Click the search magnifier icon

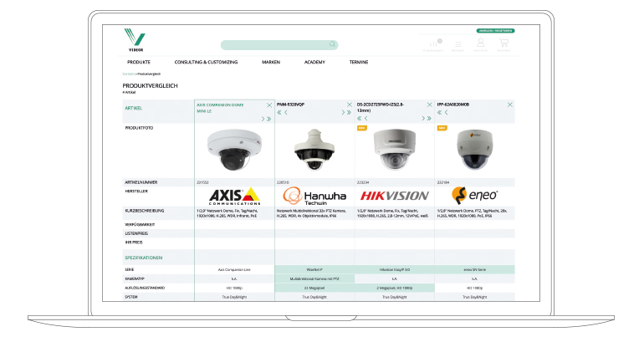332,44
